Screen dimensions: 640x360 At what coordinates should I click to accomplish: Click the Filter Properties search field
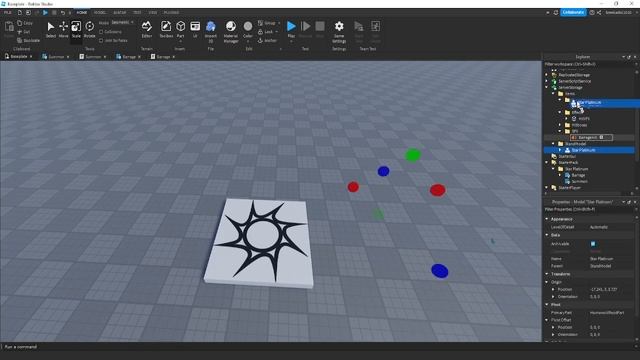tap(589, 209)
